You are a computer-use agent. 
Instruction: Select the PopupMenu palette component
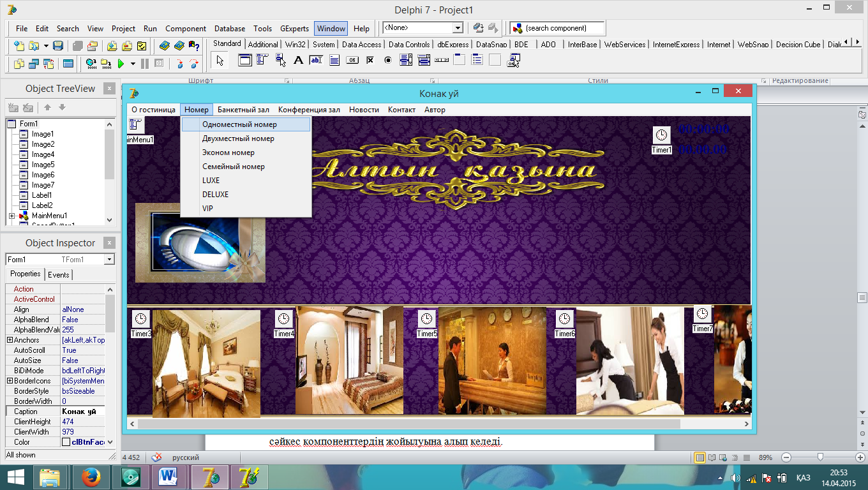pyautogui.click(x=280, y=61)
